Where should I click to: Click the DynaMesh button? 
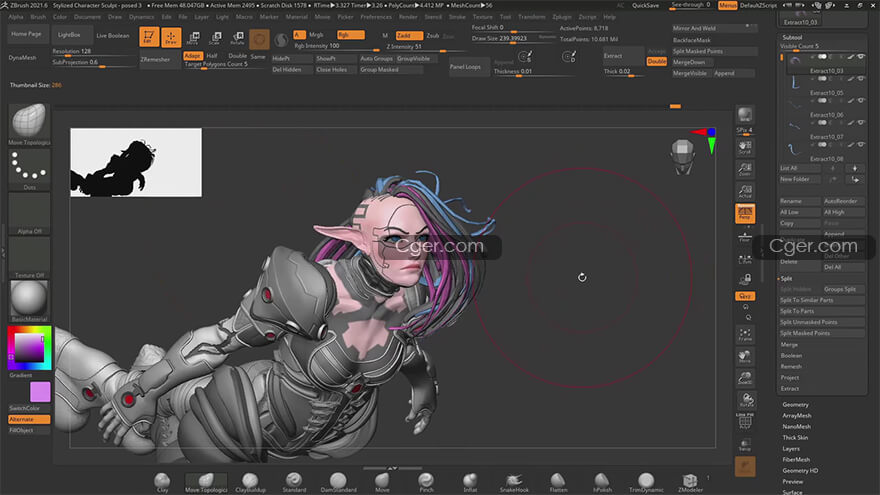point(22,58)
